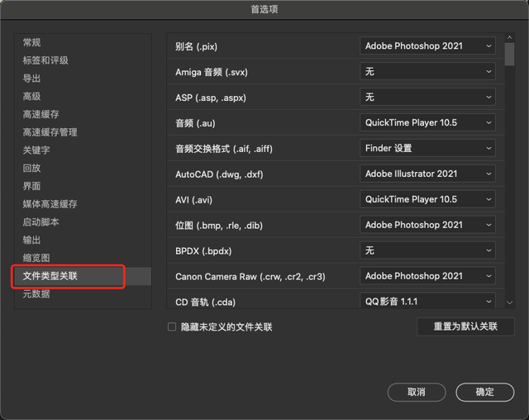
Task: Open the 界面 preferences
Action: [31, 186]
